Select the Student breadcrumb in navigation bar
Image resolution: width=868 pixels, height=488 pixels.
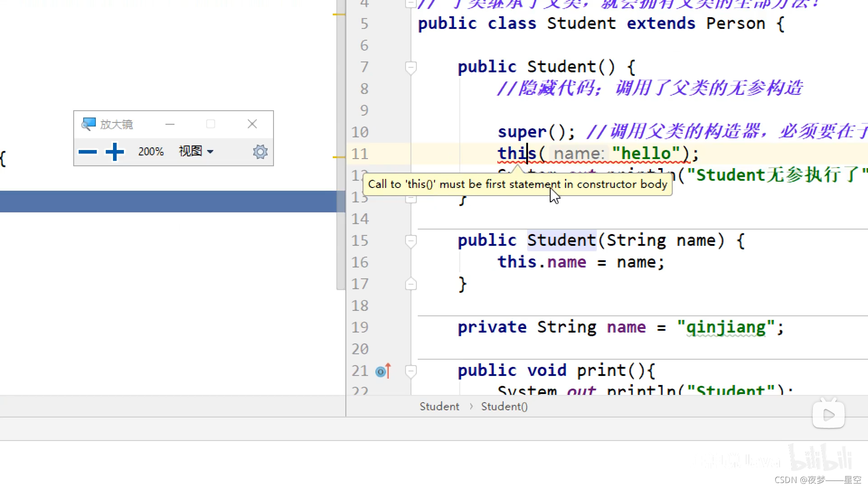pyautogui.click(x=439, y=406)
